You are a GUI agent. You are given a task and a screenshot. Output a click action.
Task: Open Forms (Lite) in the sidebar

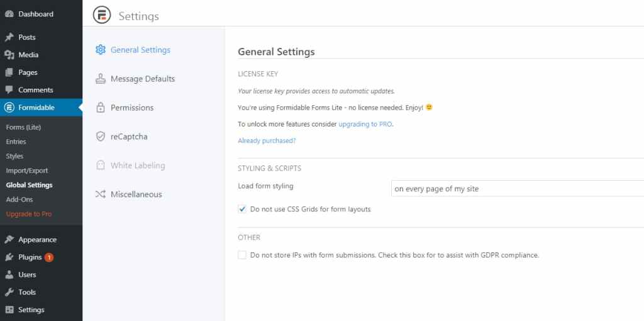click(x=23, y=127)
